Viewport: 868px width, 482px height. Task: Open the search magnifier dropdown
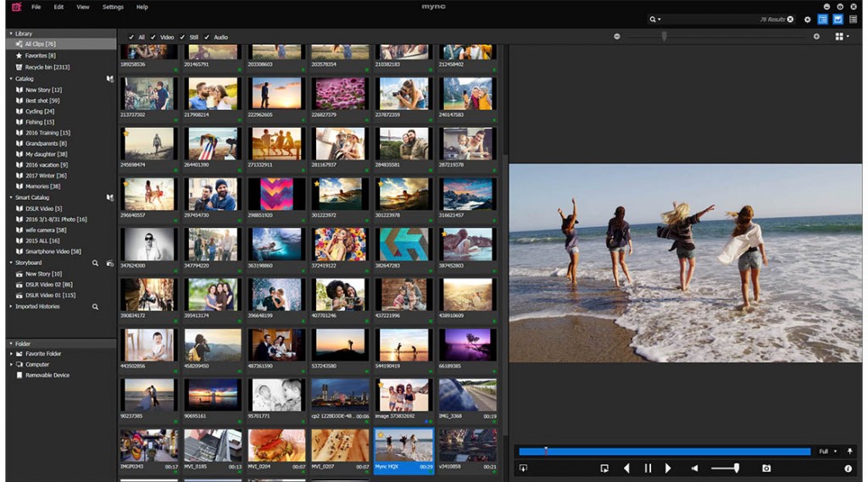(655, 19)
